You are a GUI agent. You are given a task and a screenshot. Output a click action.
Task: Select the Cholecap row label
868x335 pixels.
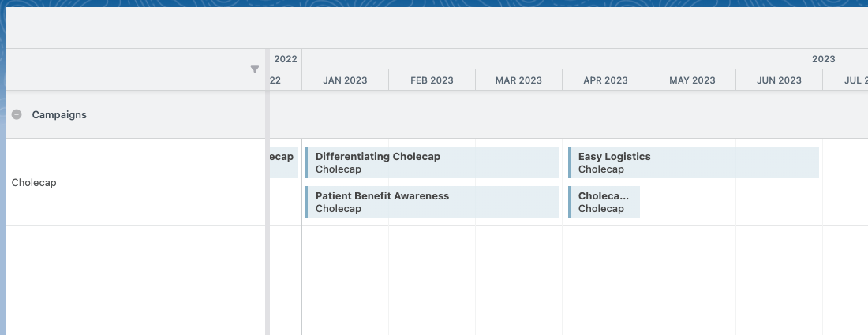click(34, 182)
